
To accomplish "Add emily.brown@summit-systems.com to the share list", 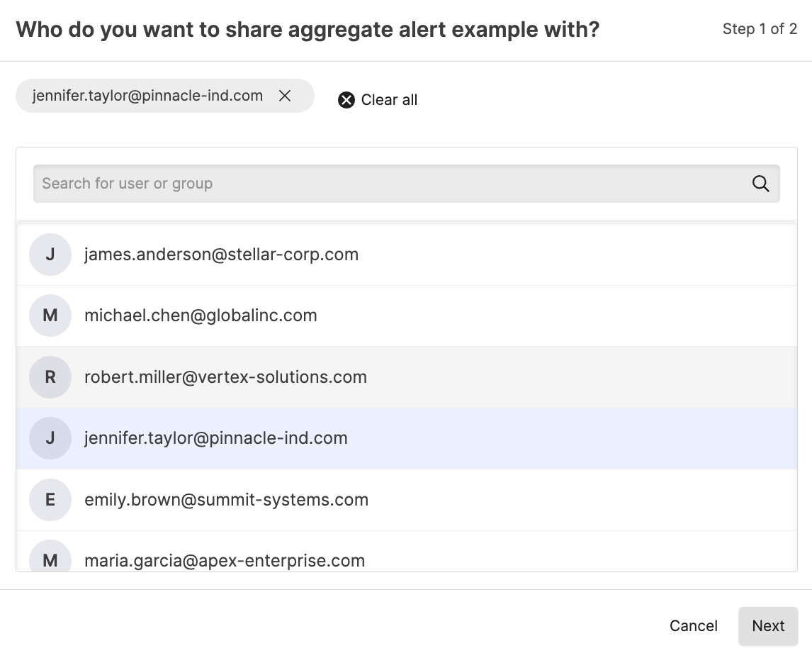I will coord(226,500).
